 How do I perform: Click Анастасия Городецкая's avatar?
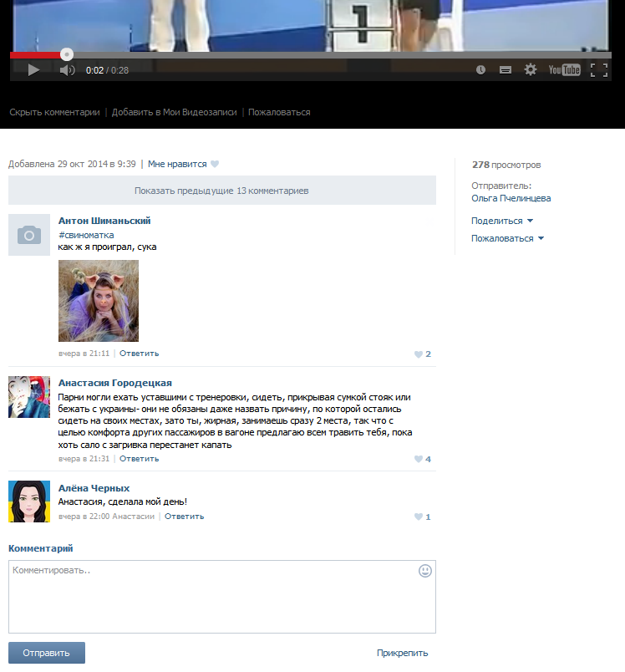(x=29, y=397)
